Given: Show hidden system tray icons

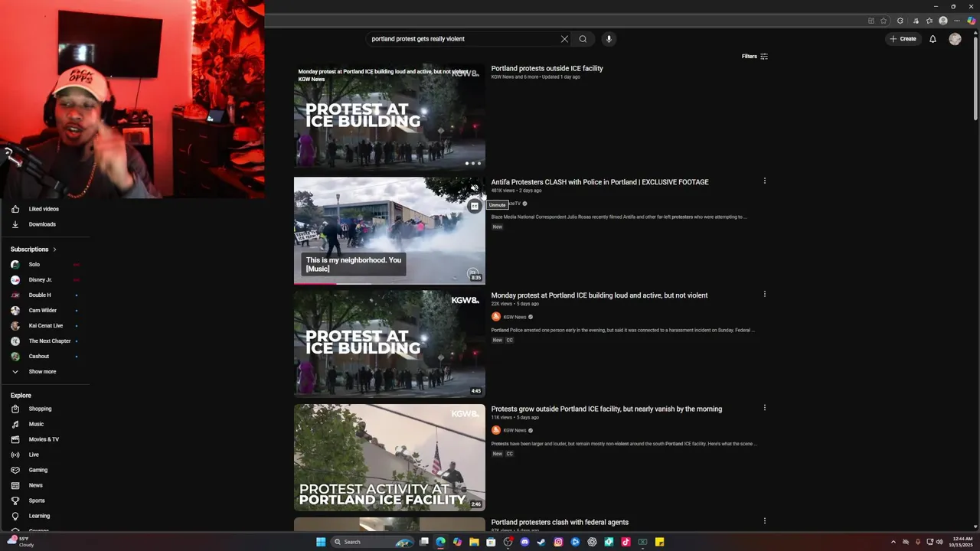Looking at the screenshot, I should 893,542.
